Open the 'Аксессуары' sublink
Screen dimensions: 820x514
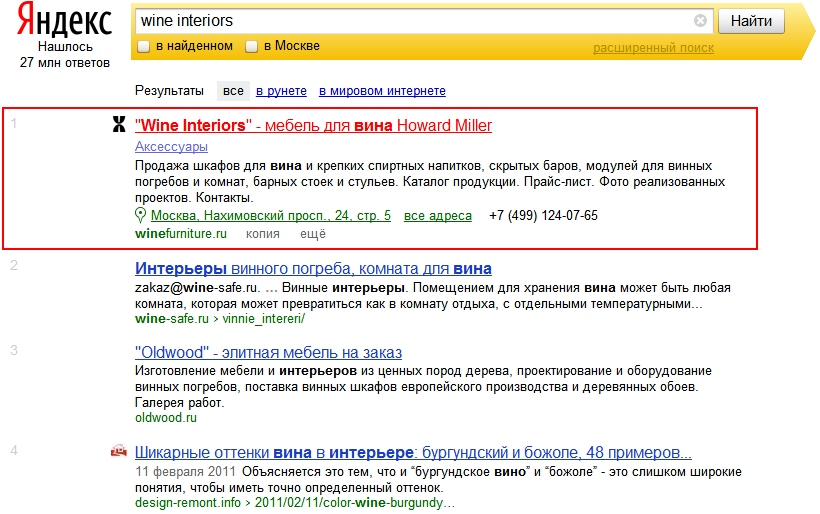click(172, 146)
